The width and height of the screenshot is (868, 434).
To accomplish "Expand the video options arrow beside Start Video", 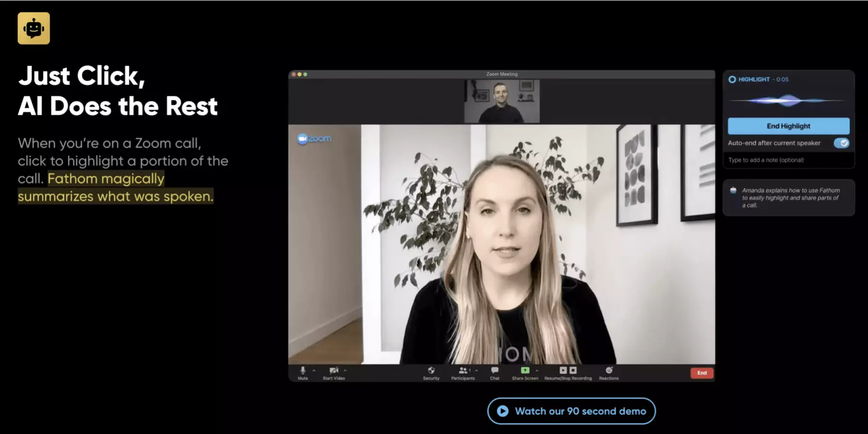I will 345,371.
